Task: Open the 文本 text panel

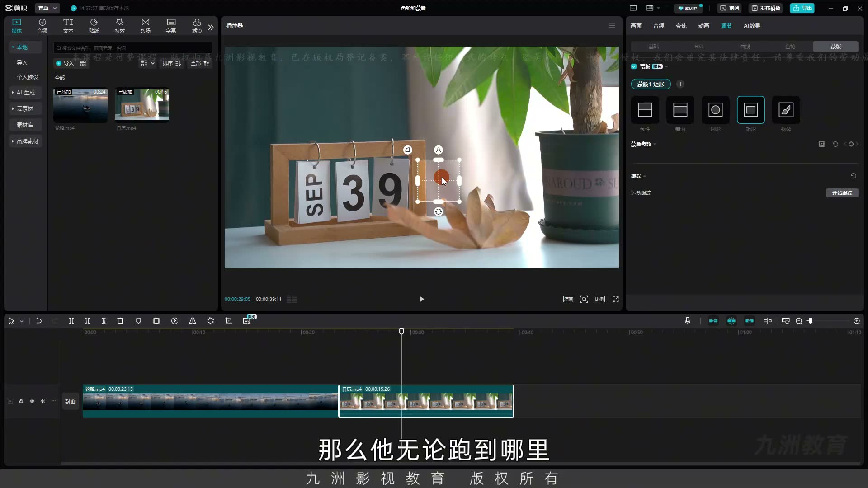Action: (x=68, y=26)
